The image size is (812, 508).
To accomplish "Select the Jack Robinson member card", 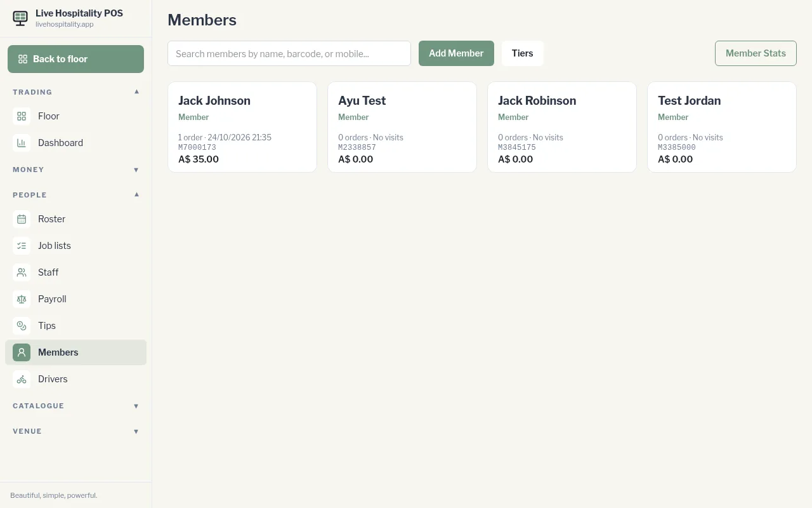I will point(562,127).
